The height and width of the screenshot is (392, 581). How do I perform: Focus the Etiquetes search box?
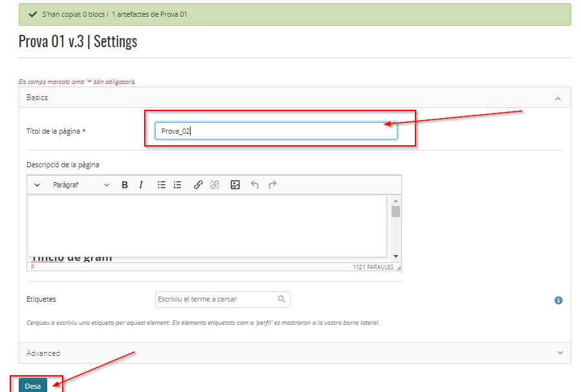click(x=217, y=300)
